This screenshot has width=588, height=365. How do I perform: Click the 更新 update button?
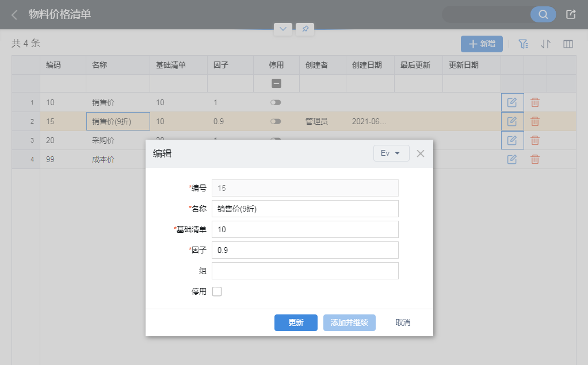296,322
